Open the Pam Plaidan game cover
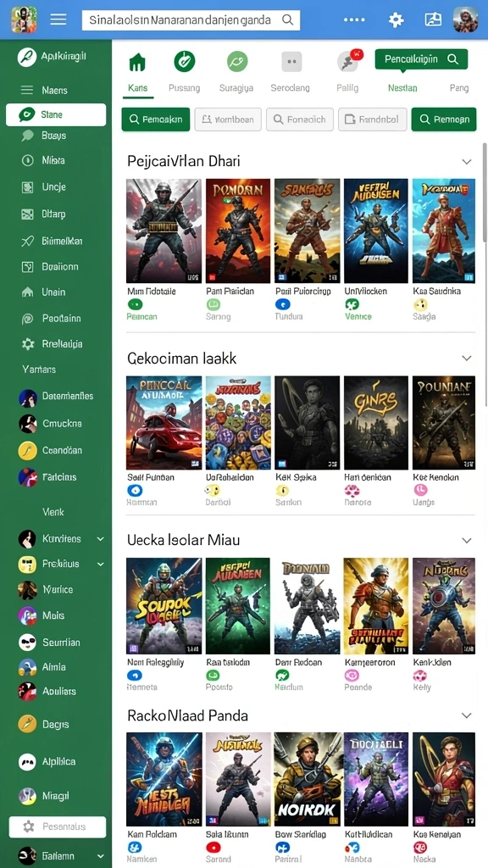Image resolution: width=488 pixels, height=868 pixels. pyautogui.click(x=238, y=231)
